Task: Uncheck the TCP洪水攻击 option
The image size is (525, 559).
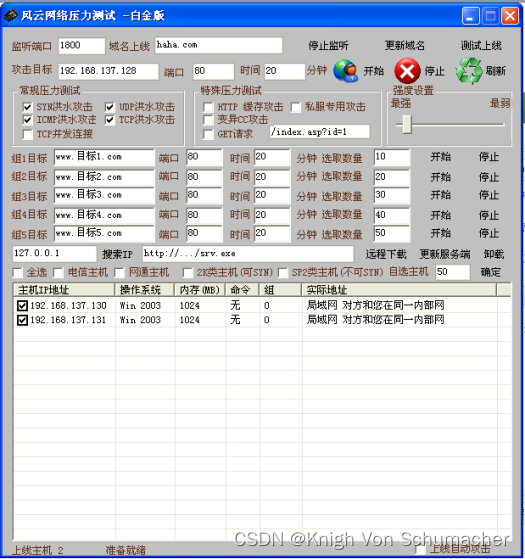Action: click(x=110, y=120)
